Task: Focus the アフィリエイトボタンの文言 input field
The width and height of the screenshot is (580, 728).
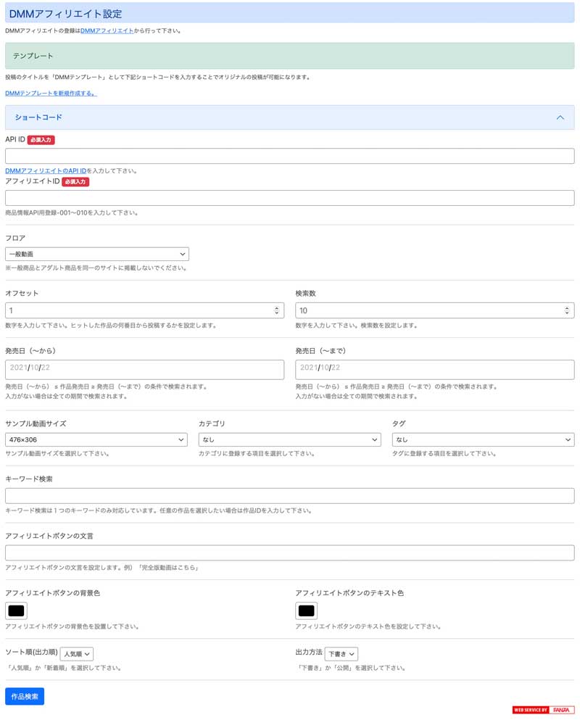Action: 290,553
